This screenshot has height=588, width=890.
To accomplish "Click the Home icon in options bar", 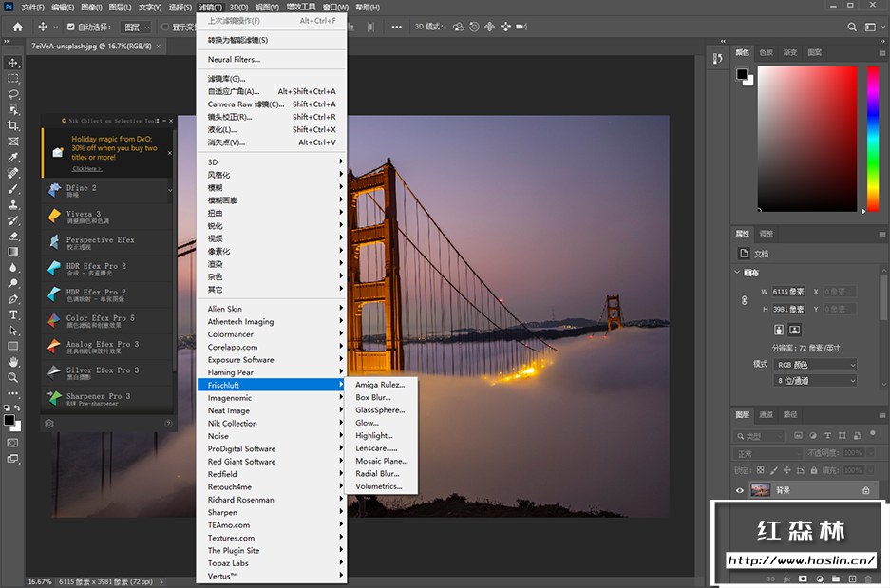I will pyautogui.click(x=17, y=27).
